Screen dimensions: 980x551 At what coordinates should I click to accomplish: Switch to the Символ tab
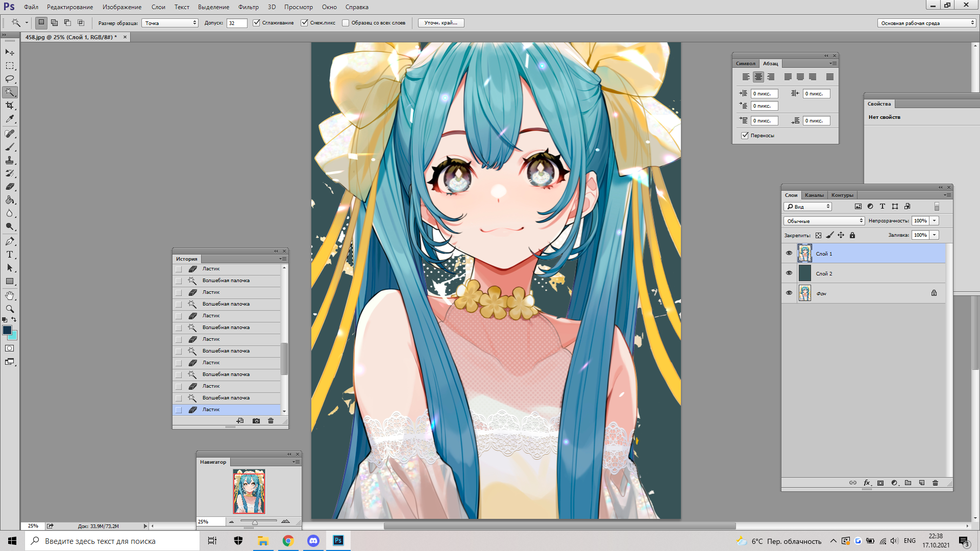[x=745, y=64]
